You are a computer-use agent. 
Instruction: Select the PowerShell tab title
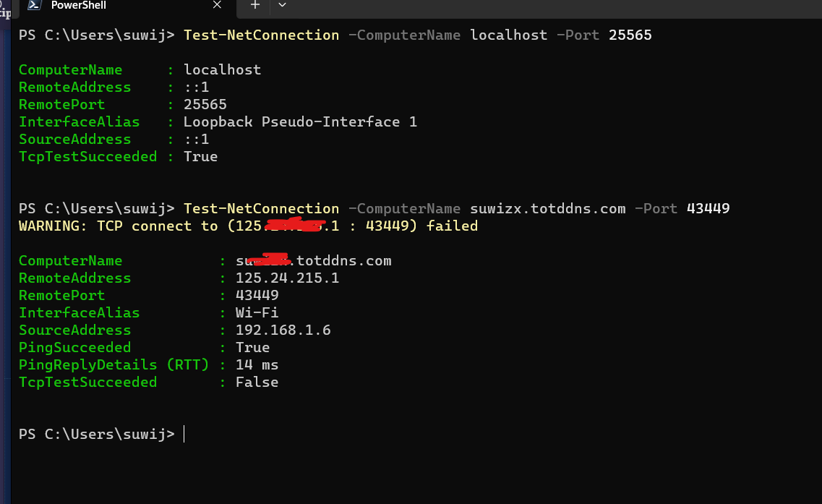[79, 5]
